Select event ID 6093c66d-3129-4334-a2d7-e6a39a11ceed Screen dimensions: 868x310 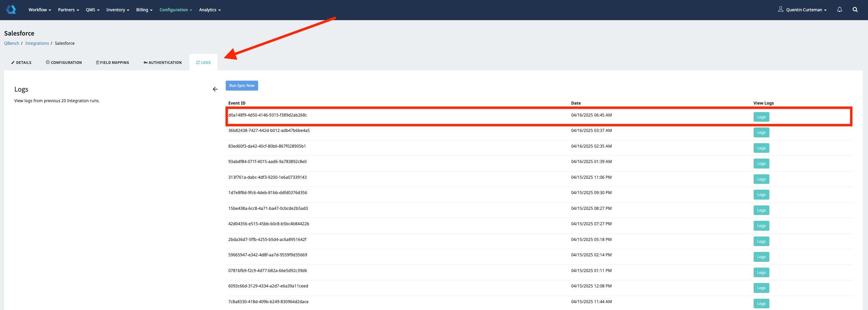268,286
